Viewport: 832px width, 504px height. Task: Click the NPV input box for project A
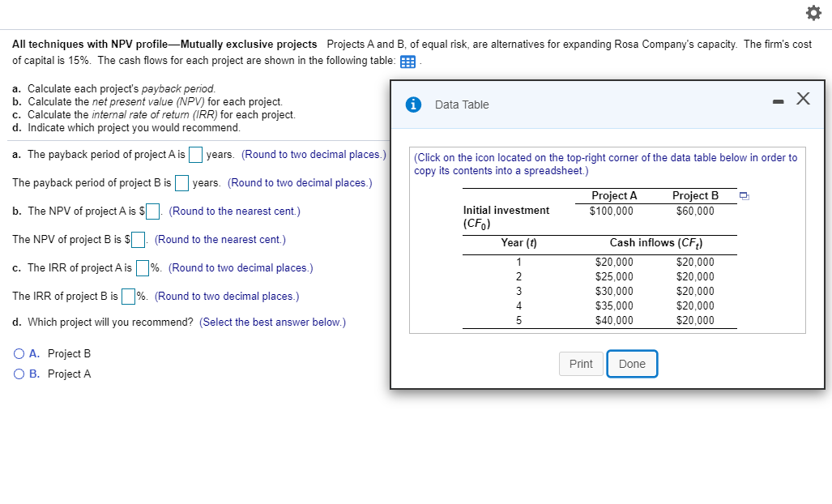pos(151,211)
